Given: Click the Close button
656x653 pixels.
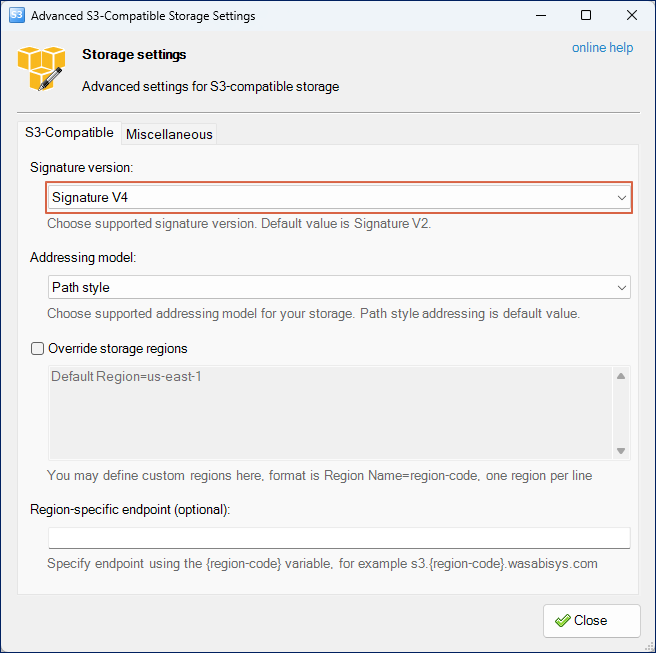Looking at the screenshot, I should tap(592, 621).
